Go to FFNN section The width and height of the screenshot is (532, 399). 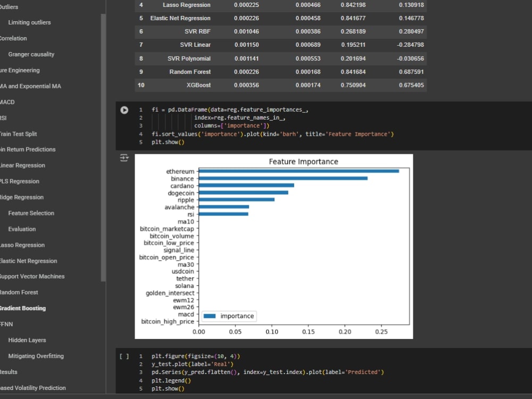coord(6,324)
